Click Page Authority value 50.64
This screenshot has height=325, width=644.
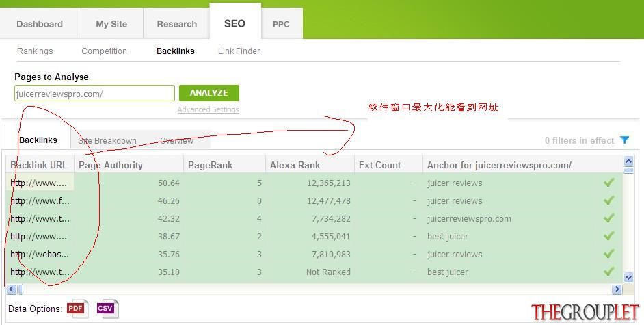pos(168,183)
